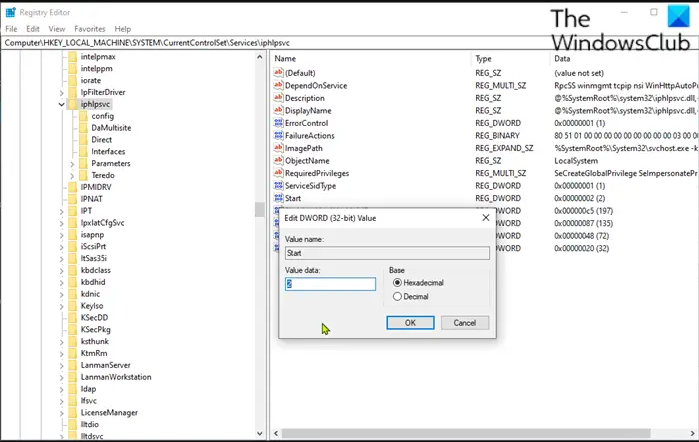Click the FailureActions binary value icon

277,135
